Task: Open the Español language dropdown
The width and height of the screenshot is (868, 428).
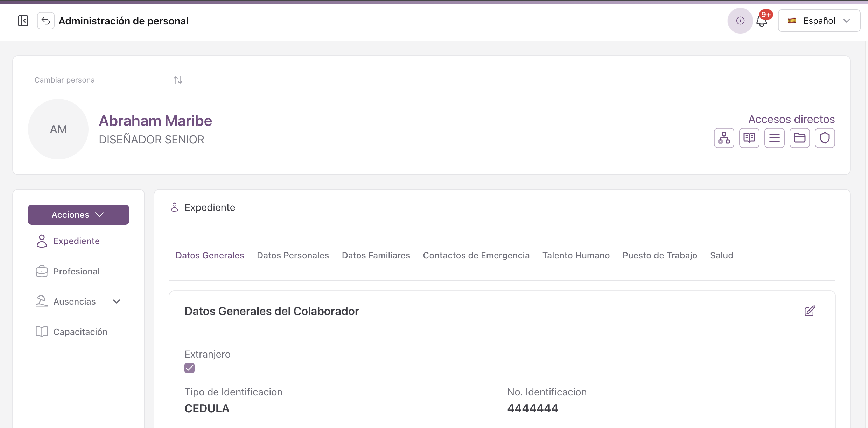Action: [x=819, y=21]
